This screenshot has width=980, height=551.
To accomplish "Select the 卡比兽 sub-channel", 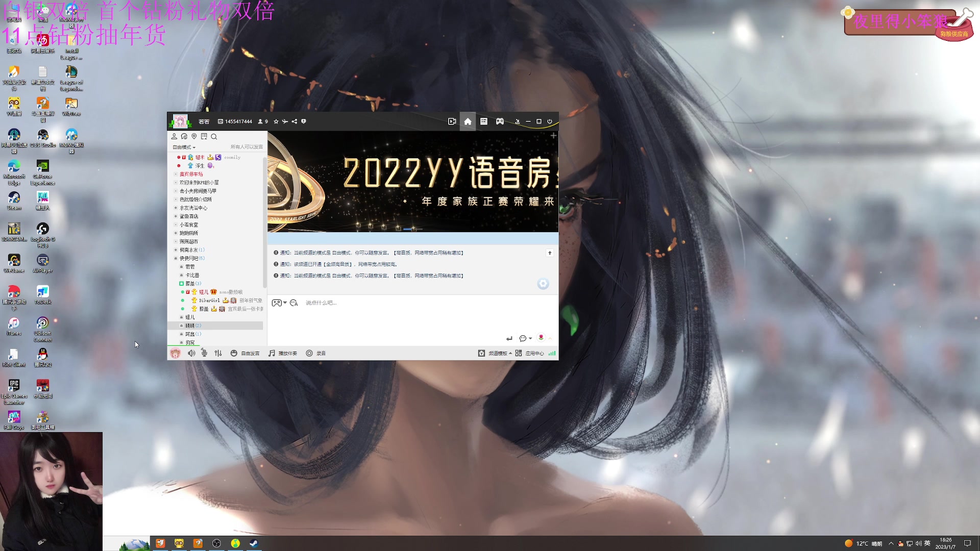I will click(x=192, y=275).
